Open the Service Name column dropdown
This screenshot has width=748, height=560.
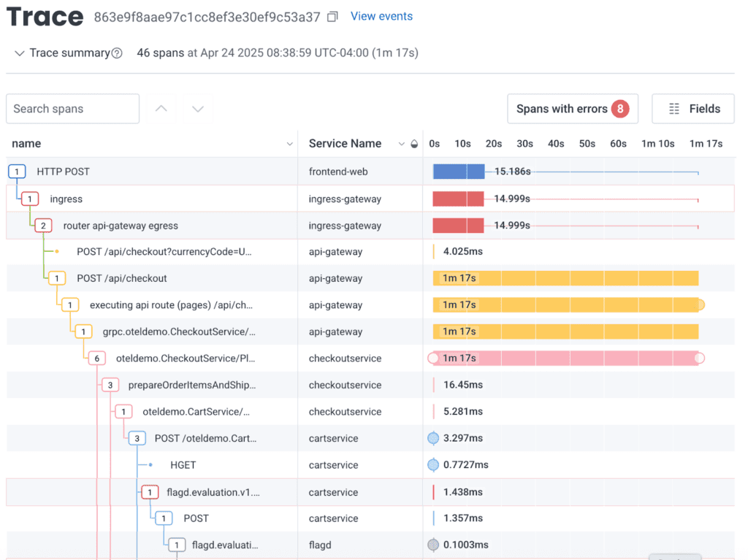[401, 144]
